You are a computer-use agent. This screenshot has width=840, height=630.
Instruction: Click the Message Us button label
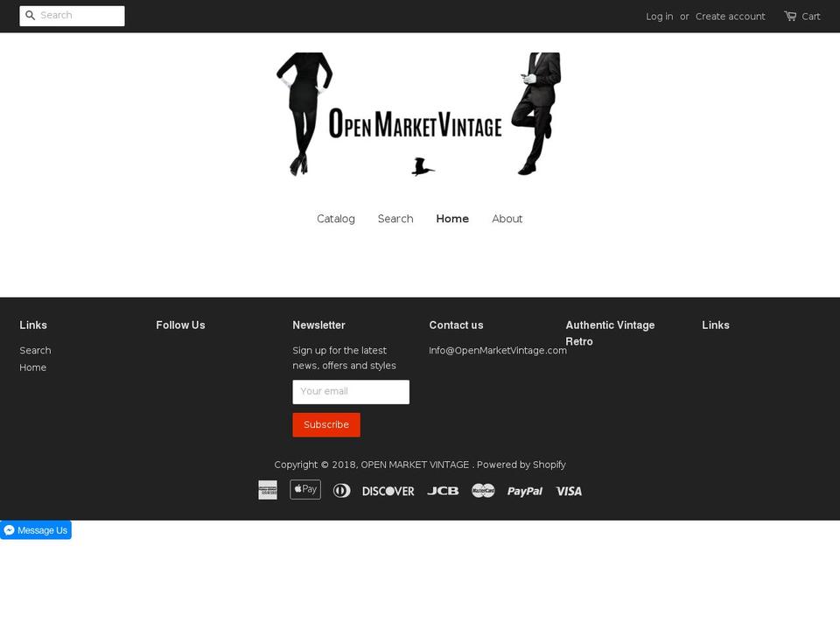coord(42,530)
